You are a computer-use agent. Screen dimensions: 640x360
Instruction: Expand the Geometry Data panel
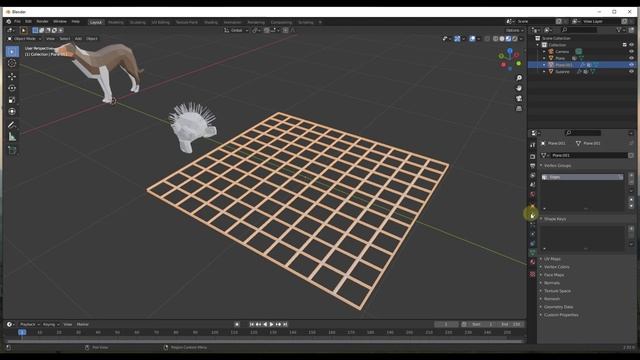point(558,307)
